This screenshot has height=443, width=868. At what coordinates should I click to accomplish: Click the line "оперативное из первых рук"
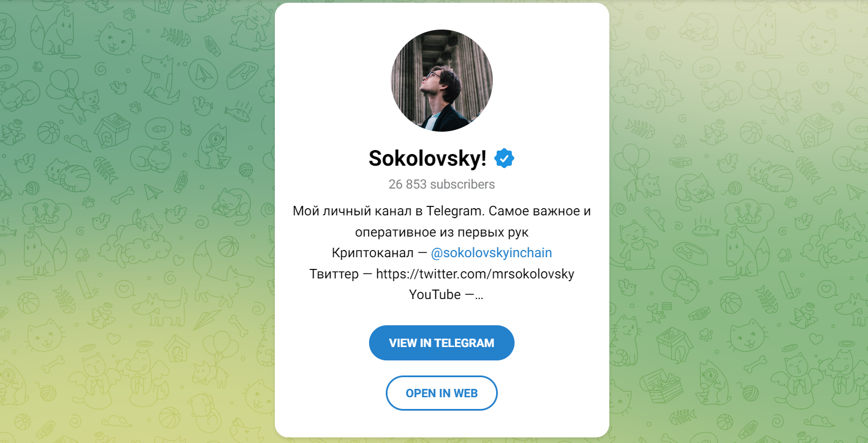[442, 232]
